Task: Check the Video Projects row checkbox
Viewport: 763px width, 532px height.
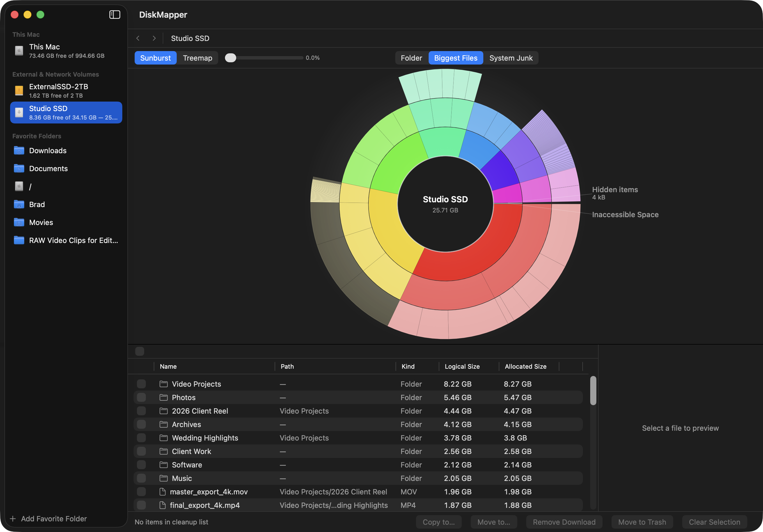Action: pyautogui.click(x=141, y=384)
